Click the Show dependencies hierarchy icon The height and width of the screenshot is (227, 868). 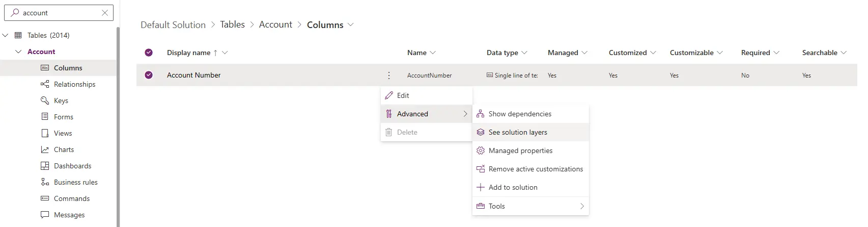tap(480, 114)
